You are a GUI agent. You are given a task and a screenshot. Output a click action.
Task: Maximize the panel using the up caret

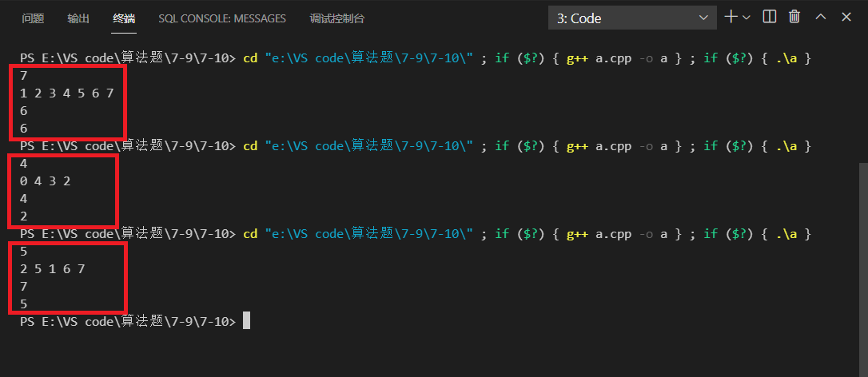click(821, 17)
